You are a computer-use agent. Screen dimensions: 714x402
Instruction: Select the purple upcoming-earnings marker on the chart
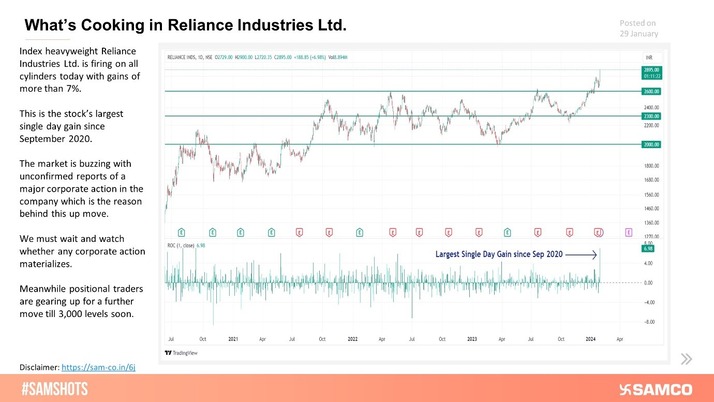628,233
